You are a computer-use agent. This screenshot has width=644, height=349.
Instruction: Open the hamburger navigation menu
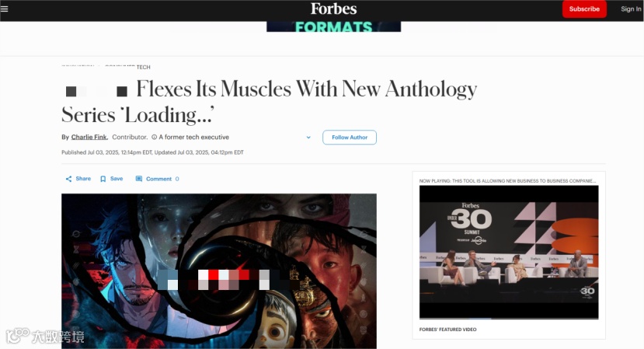coord(4,9)
